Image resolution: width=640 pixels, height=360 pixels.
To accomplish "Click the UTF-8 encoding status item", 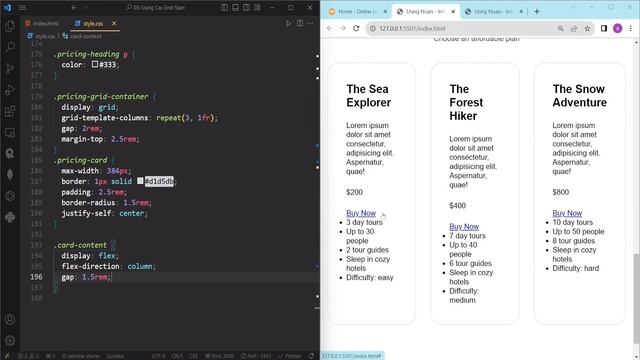I will [x=158, y=356].
